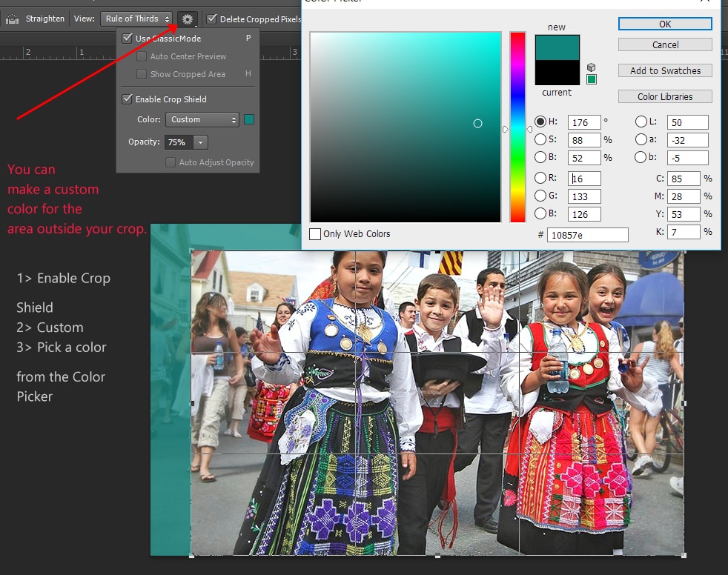This screenshot has height=575, width=728.
Task: Click the Add to Swatches button
Action: pos(665,70)
